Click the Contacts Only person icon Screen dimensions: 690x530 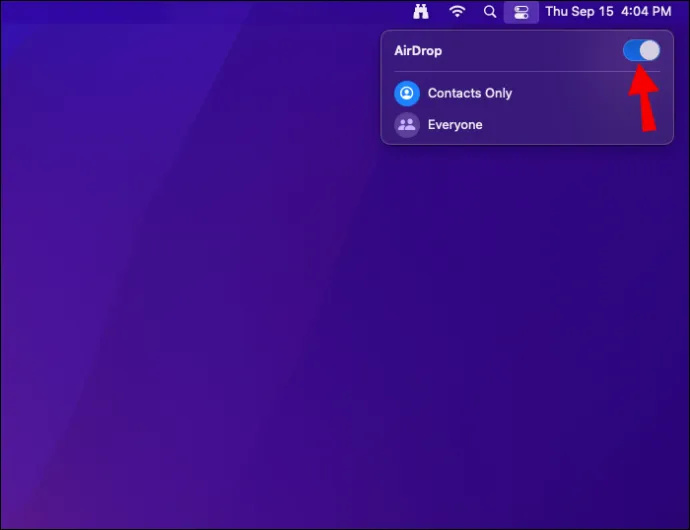(x=407, y=93)
